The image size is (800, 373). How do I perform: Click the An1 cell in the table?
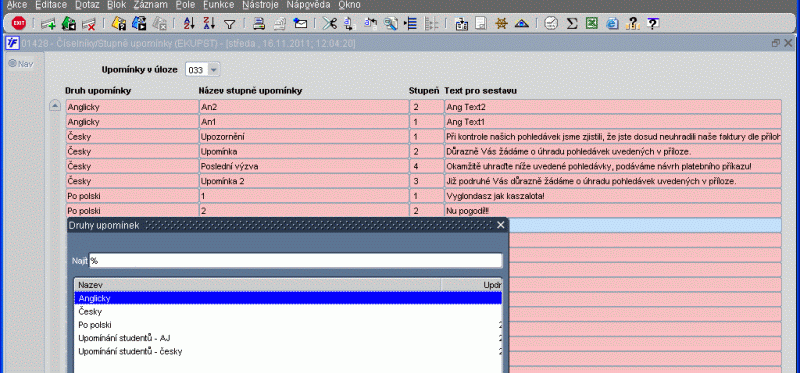tap(304, 122)
